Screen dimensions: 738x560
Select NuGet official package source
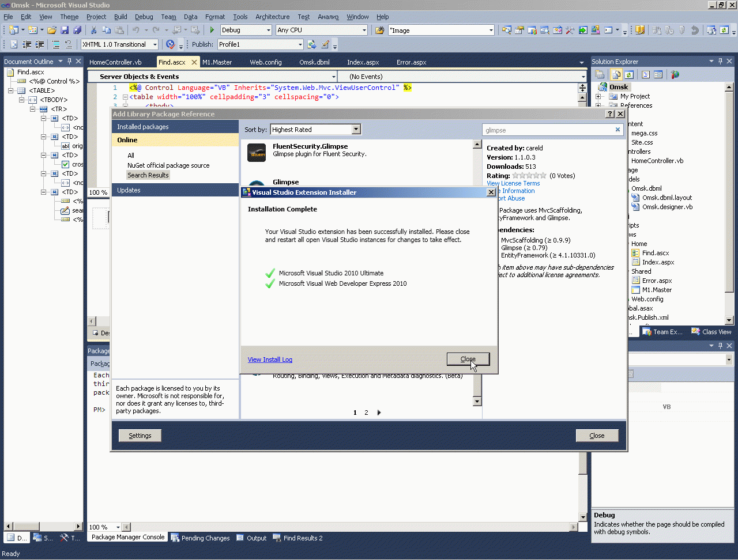point(168,165)
